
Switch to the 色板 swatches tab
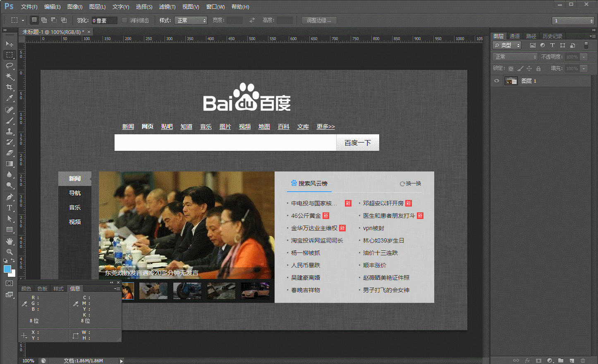coord(42,288)
